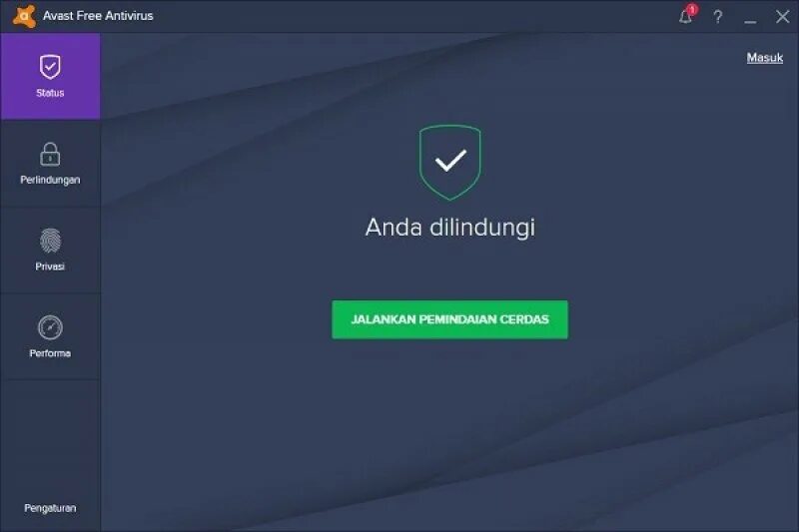Open the Privasi fingerprint icon
799x532 pixels.
click(x=50, y=241)
